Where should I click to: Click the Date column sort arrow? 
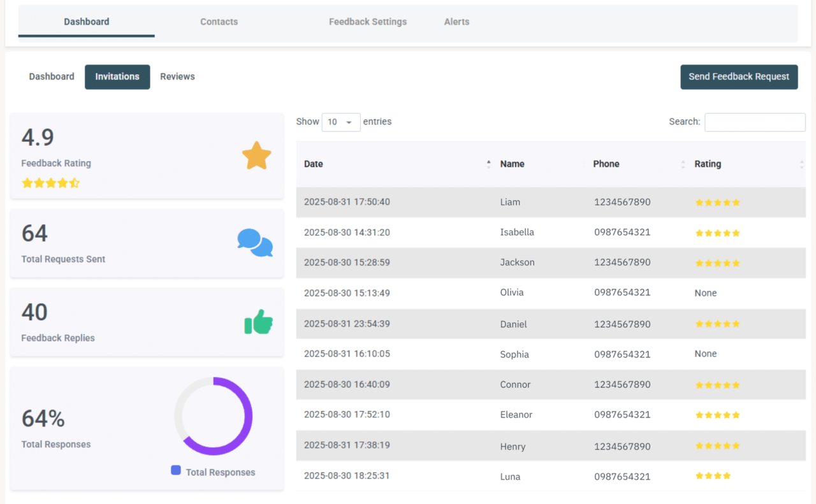488,164
